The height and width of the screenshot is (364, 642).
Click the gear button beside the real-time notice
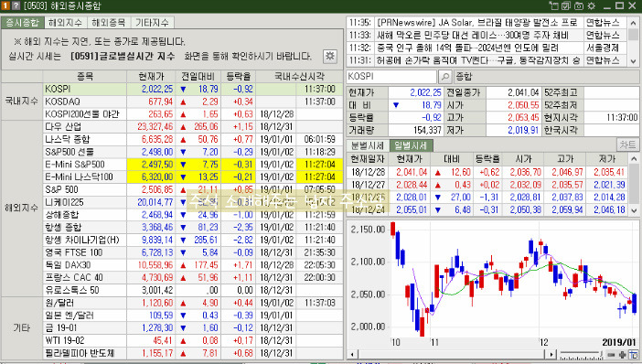329,56
